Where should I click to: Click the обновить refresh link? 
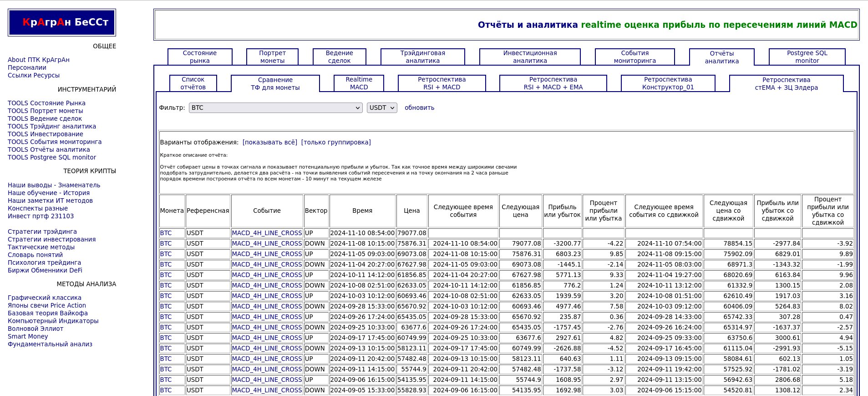click(x=419, y=108)
